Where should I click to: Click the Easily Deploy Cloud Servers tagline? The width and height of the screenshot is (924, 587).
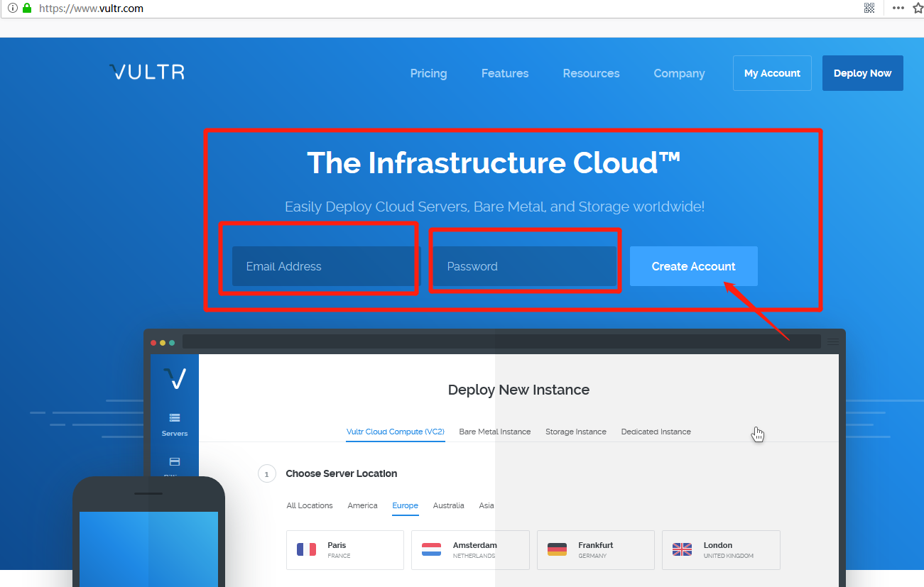point(494,207)
